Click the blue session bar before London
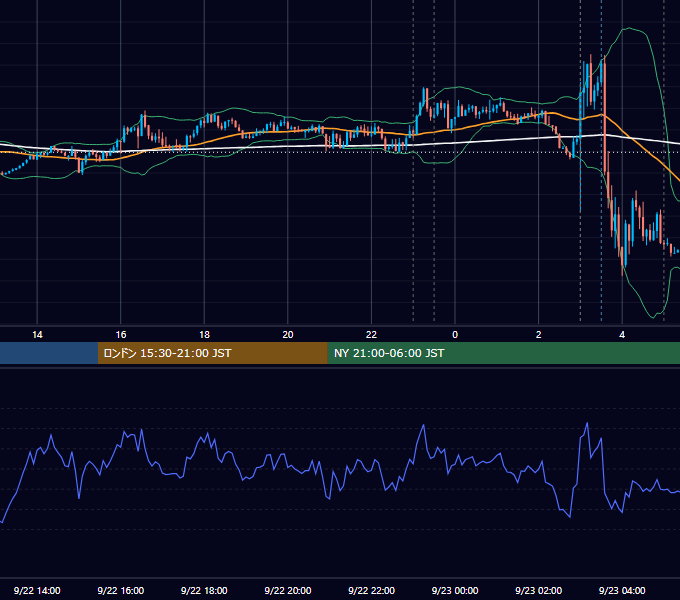This screenshot has width=680, height=600. [49, 353]
